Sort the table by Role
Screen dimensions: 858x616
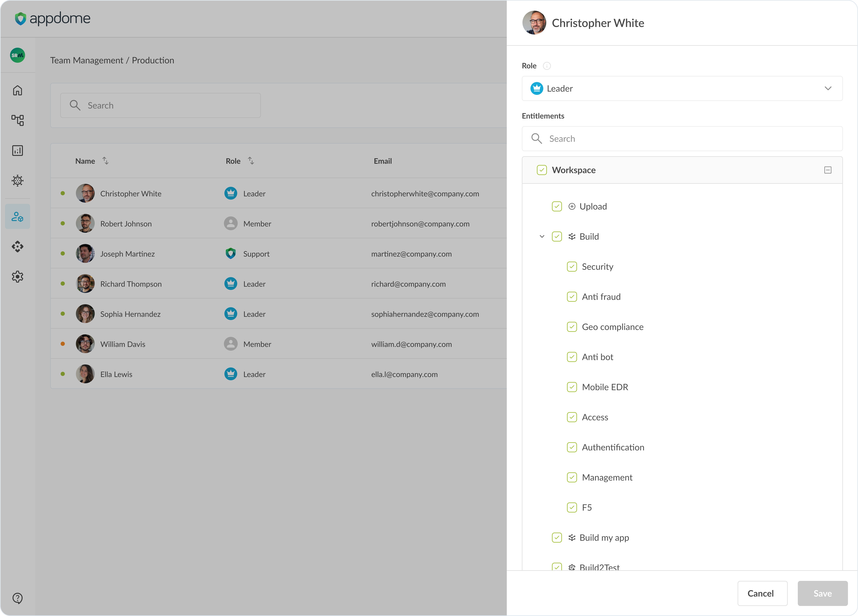click(251, 161)
